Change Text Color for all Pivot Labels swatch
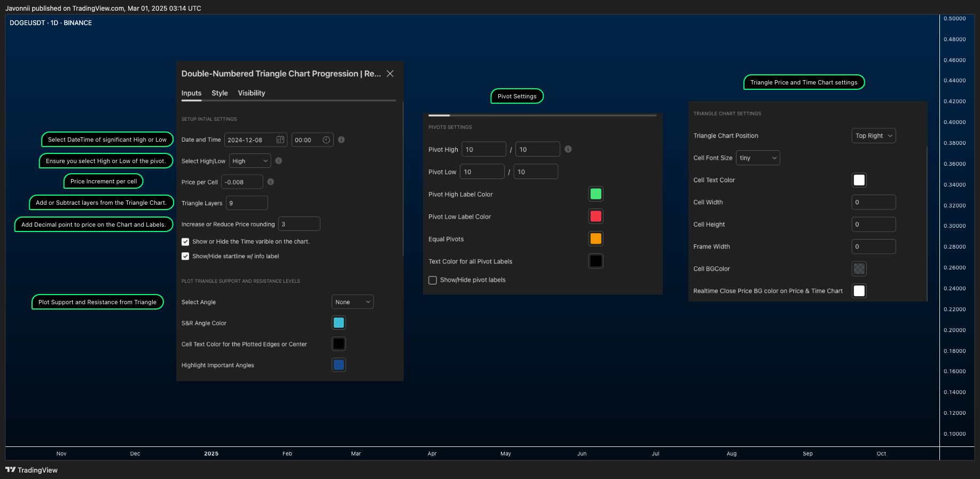This screenshot has height=479, width=980. [596, 261]
